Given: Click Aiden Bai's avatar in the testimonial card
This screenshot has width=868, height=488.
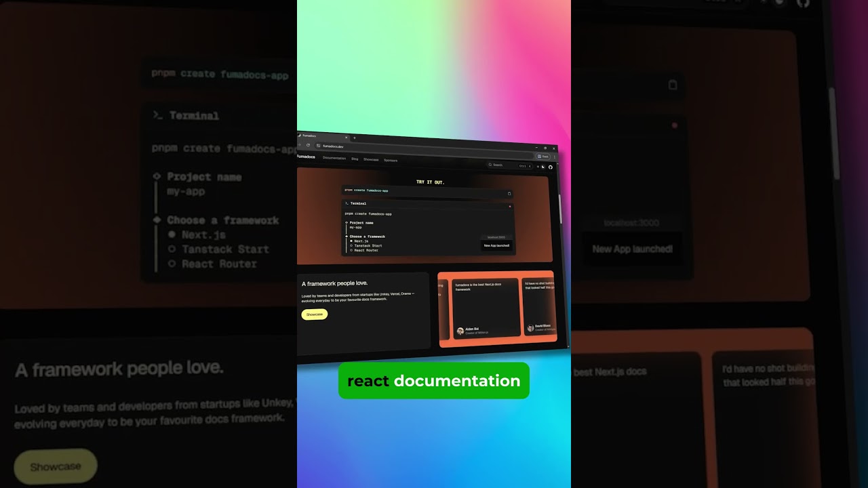Looking at the screenshot, I should (460, 331).
